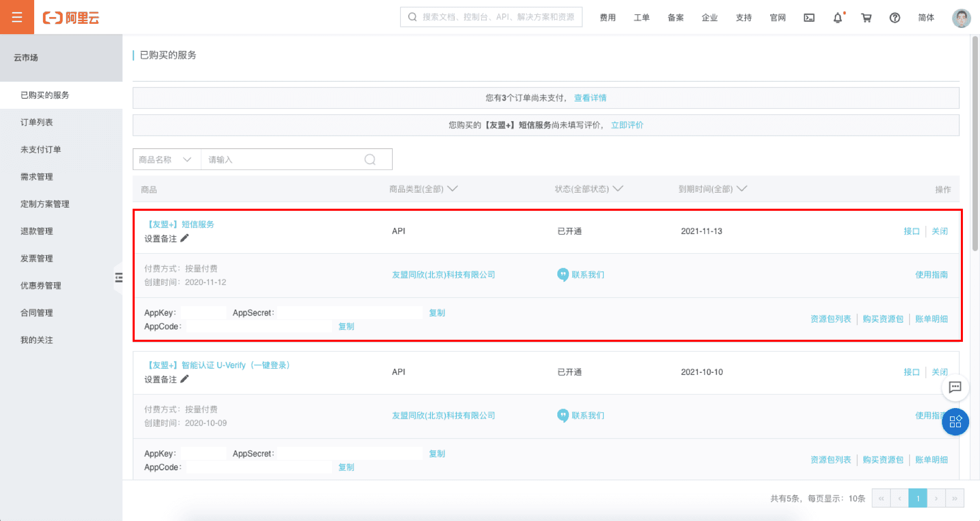Image resolution: width=980 pixels, height=521 pixels.
Task: Open the blue floating apps widget button
Action: click(x=955, y=422)
